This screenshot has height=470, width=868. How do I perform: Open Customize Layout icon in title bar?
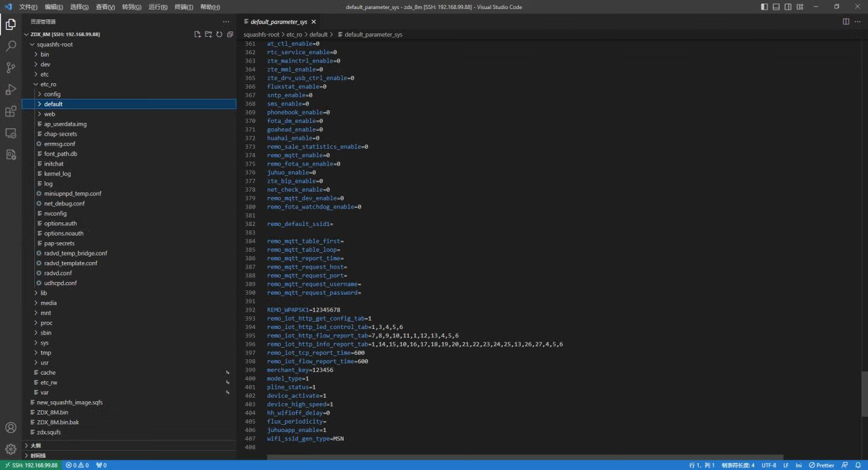pyautogui.click(x=800, y=7)
